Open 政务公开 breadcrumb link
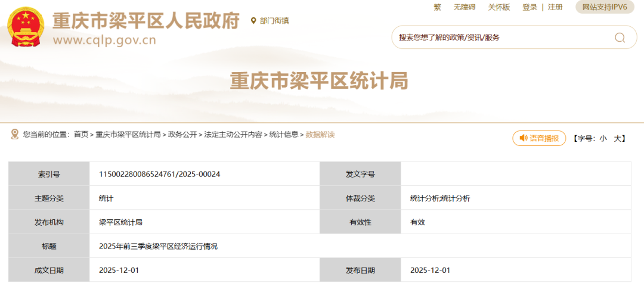Screen dimensions: 644x286 coord(182,135)
